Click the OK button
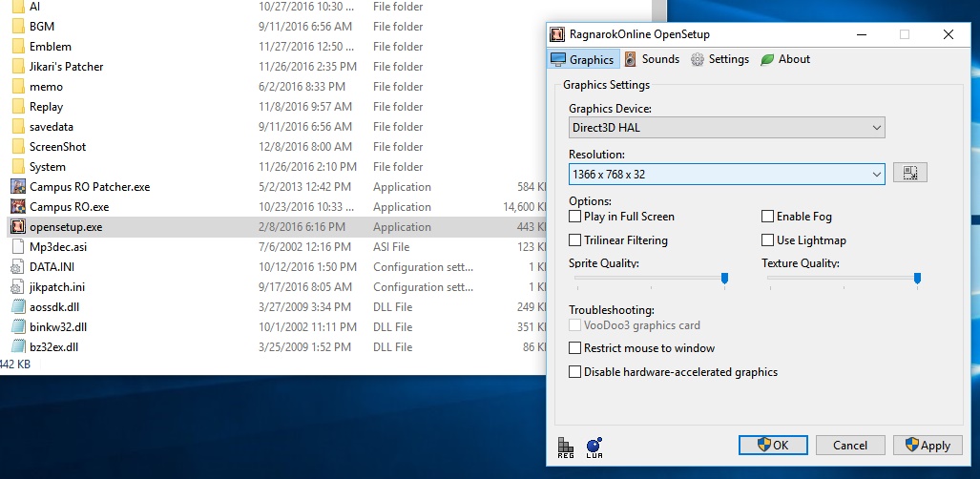This screenshot has height=479, width=980. point(773,446)
